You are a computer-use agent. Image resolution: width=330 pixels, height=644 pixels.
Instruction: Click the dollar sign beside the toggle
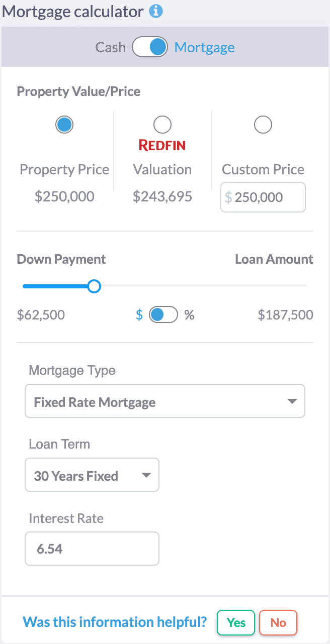pos(139,314)
